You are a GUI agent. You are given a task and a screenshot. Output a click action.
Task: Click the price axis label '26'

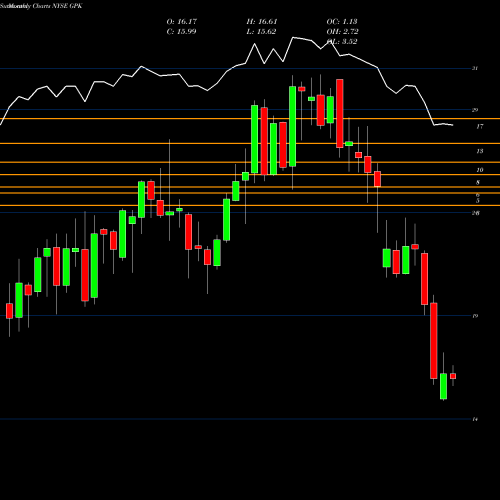[476, 213]
